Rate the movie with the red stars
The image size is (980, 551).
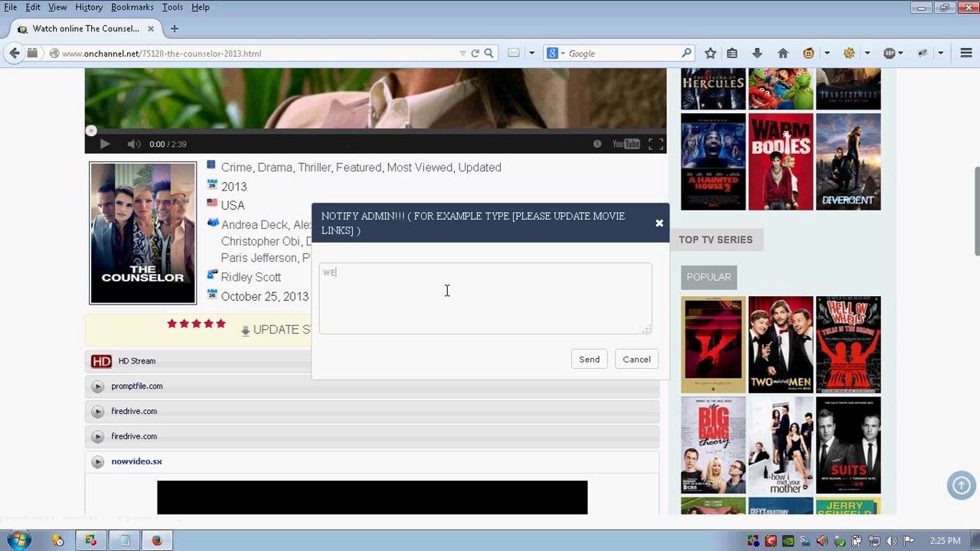click(196, 324)
